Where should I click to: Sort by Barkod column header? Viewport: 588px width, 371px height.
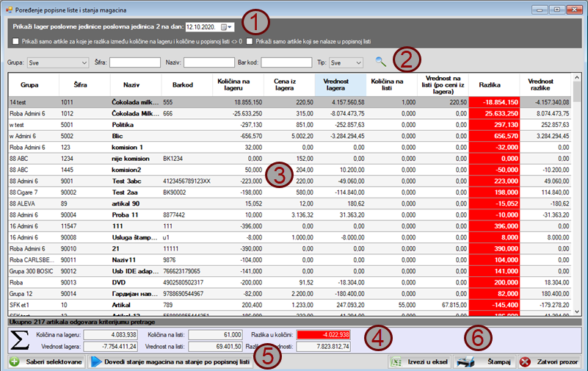[187, 84]
